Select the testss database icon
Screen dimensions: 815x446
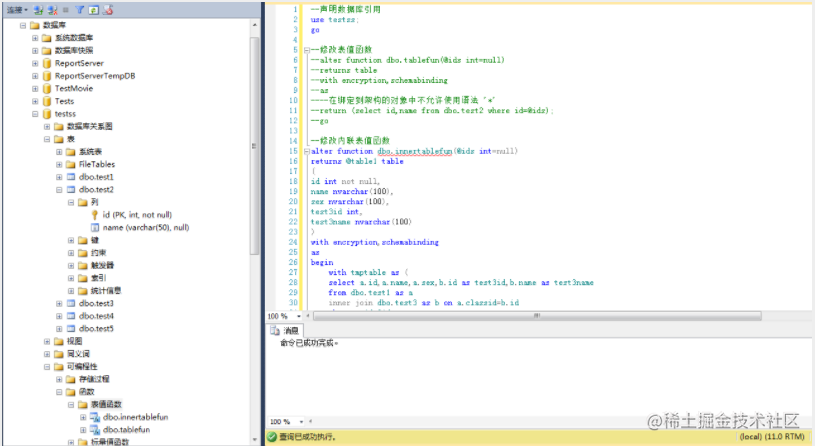[47, 114]
